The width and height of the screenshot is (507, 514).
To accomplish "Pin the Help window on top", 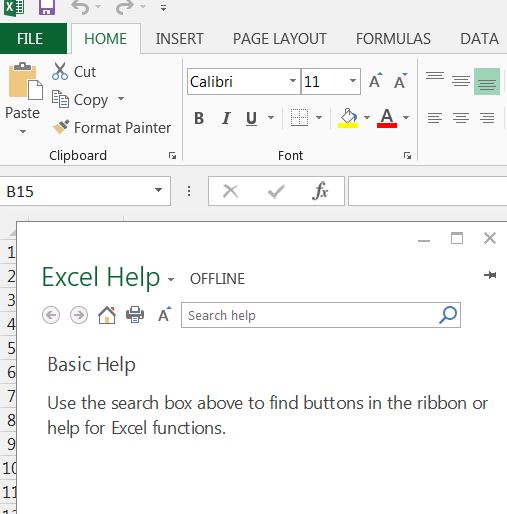I will (x=490, y=275).
